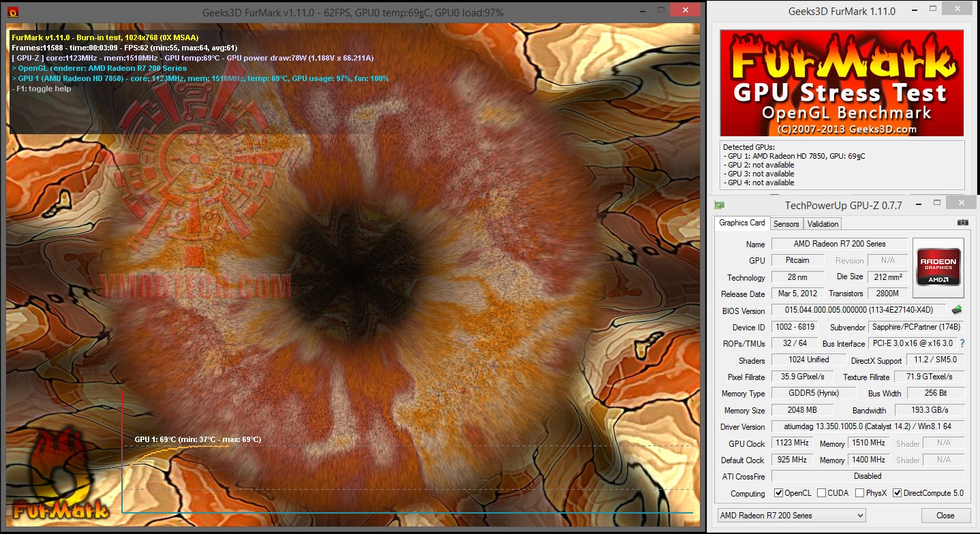Click the FurMark GPU Stress Test banner
The height and width of the screenshot is (534, 980).
click(x=842, y=83)
